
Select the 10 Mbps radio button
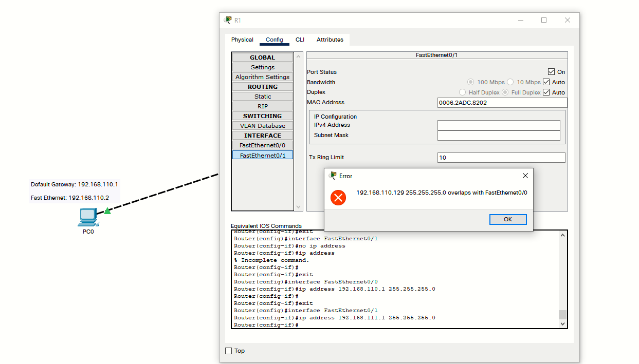pyautogui.click(x=510, y=82)
